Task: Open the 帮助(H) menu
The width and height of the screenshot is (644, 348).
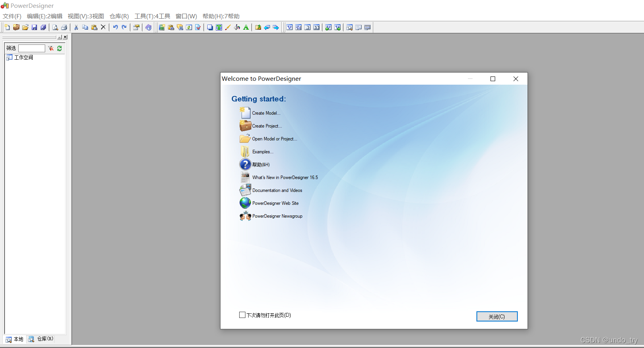Action: (221, 16)
